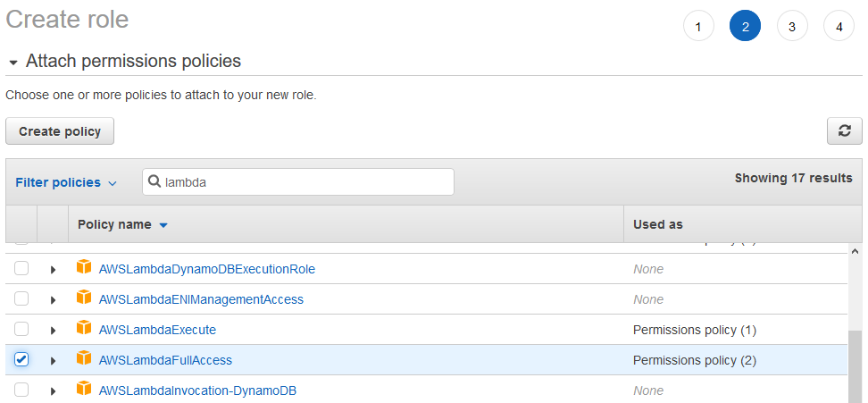868x403 pixels.
Task: Click the refresh policies icon button
Action: click(x=844, y=131)
